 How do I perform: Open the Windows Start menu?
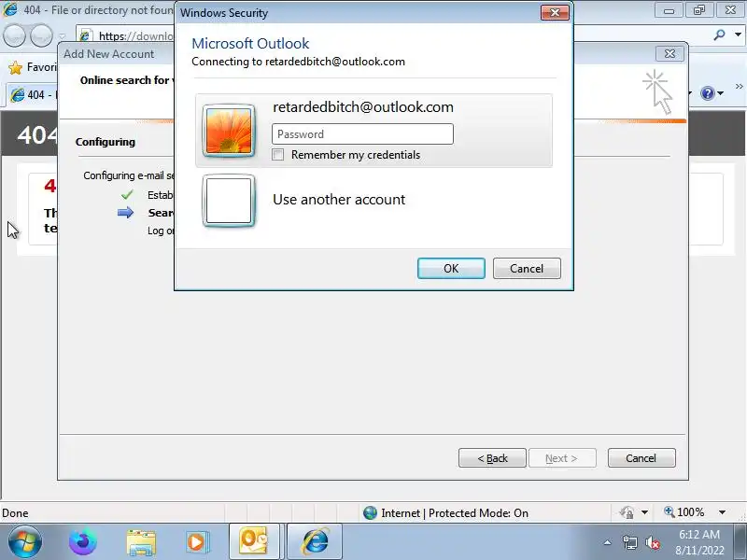24,542
